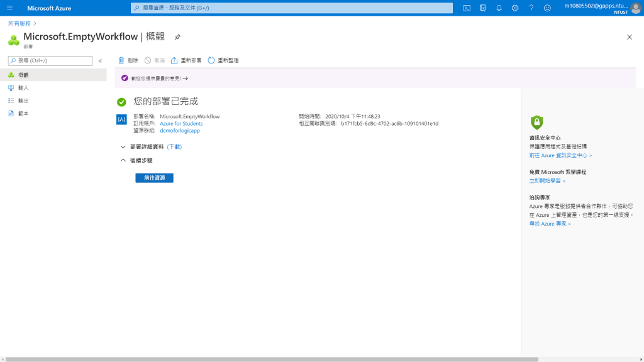
Task: Open Cloud Shell from top bar
Action: (467, 8)
